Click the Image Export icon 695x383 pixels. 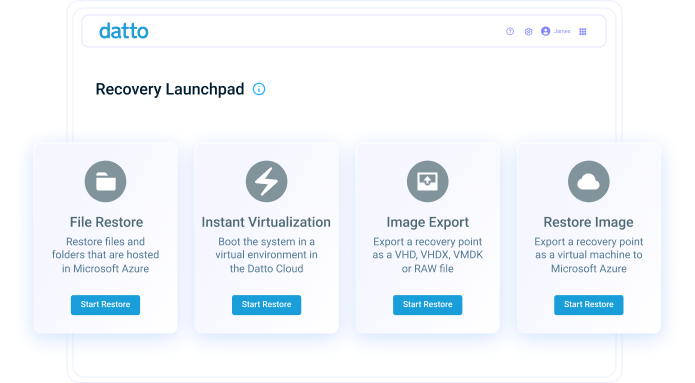(x=428, y=181)
